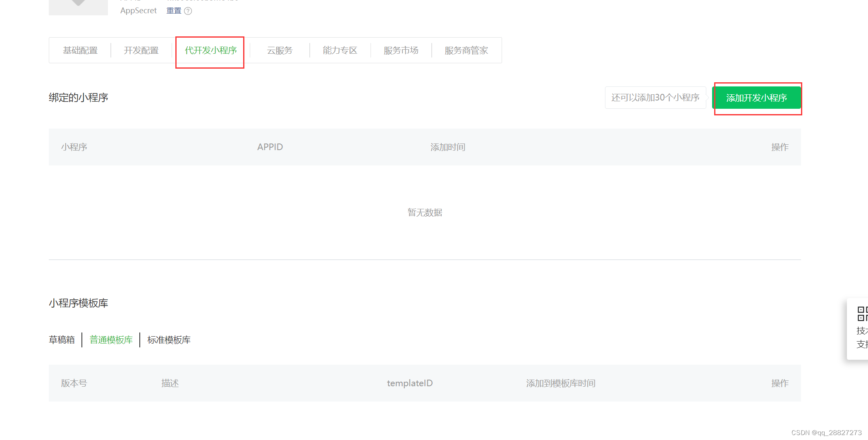Click the help question mark icon beside 重置
868x440 pixels.
[x=188, y=11]
